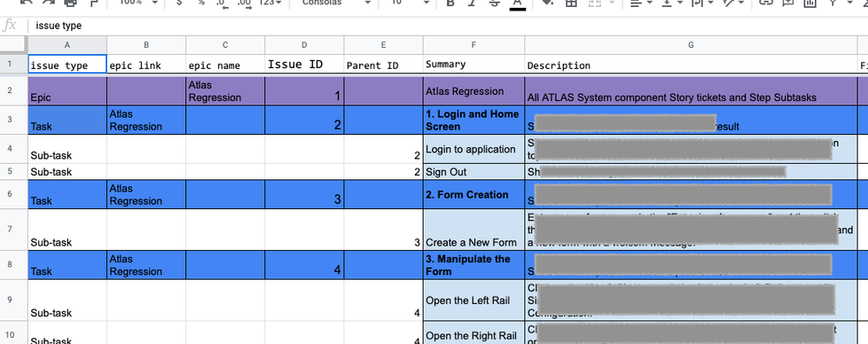Select the 'Epic' cell in row 2

67,91
